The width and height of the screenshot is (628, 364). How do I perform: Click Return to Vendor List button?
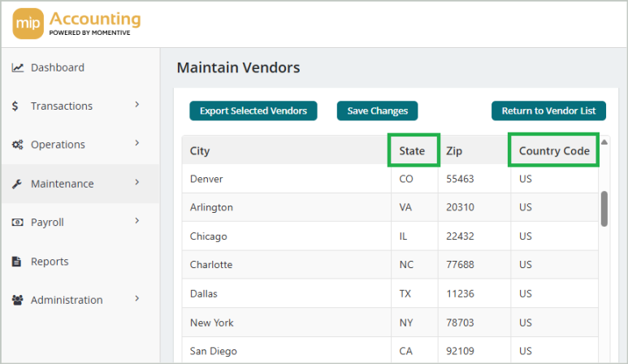(x=548, y=110)
